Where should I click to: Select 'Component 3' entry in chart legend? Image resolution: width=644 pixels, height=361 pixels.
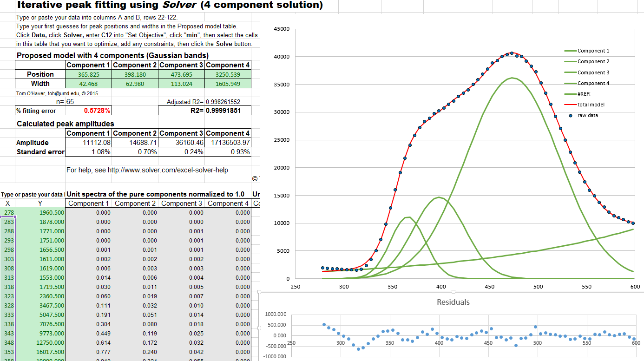tap(593, 72)
